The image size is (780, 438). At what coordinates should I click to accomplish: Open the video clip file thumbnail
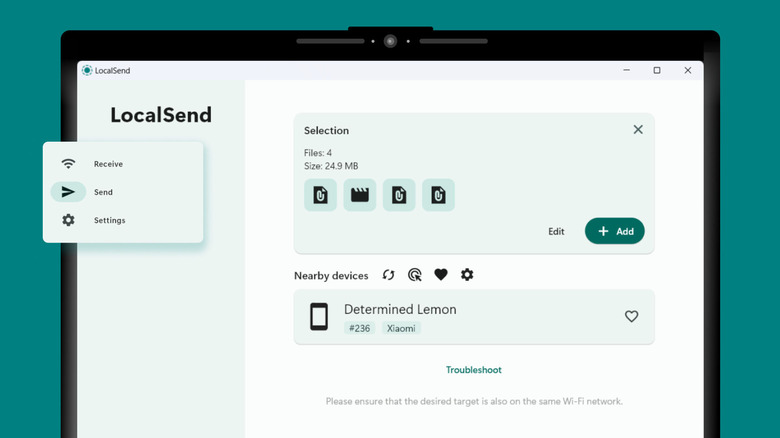tap(360, 195)
